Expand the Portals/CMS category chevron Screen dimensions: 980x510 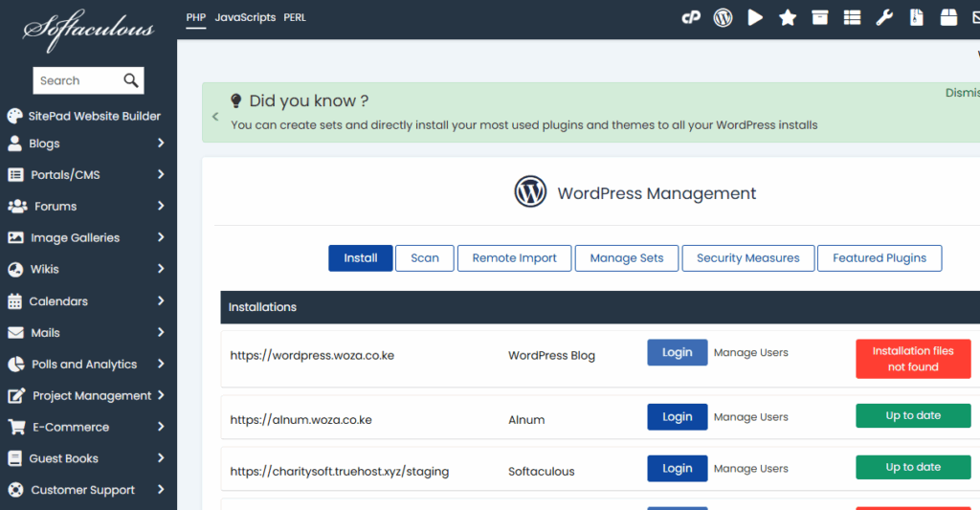pos(161,174)
